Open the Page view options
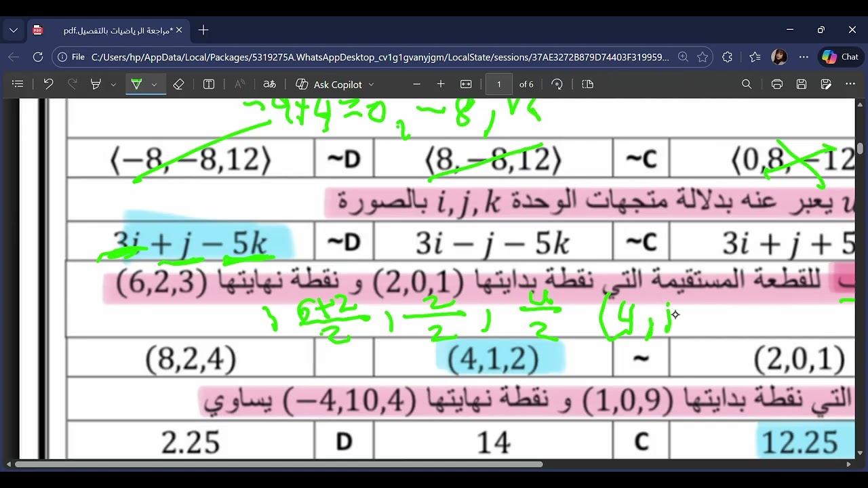The image size is (868, 488). click(588, 84)
